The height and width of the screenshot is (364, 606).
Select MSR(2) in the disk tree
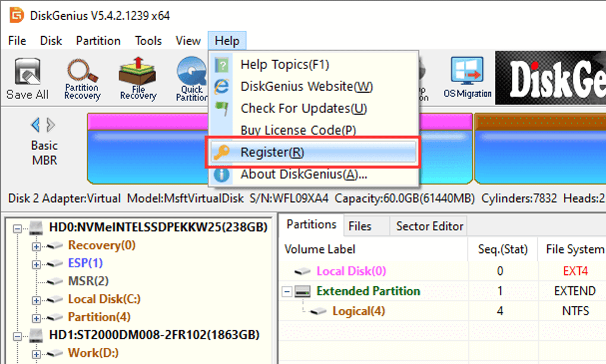(x=89, y=281)
